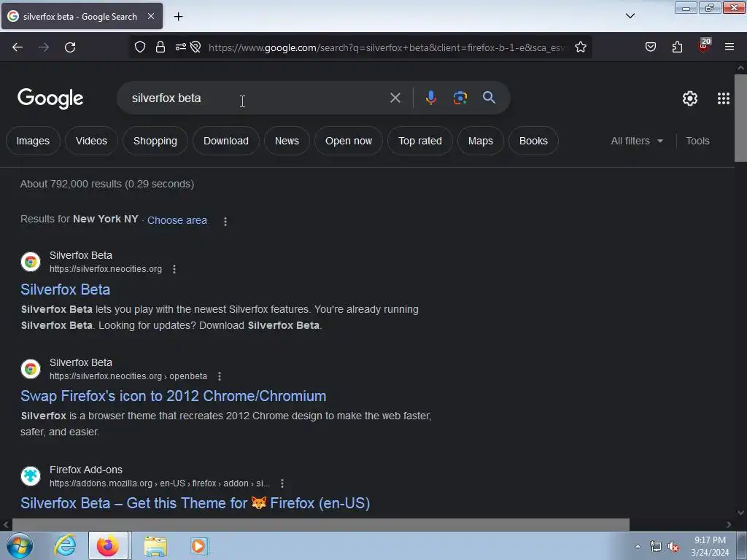
Task: Expand the All filters dropdown
Action: click(637, 141)
